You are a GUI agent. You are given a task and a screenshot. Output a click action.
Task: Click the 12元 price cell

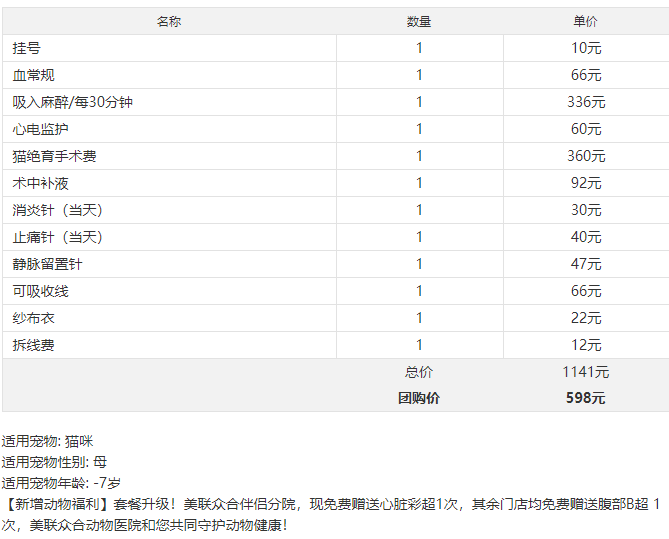coord(586,345)
